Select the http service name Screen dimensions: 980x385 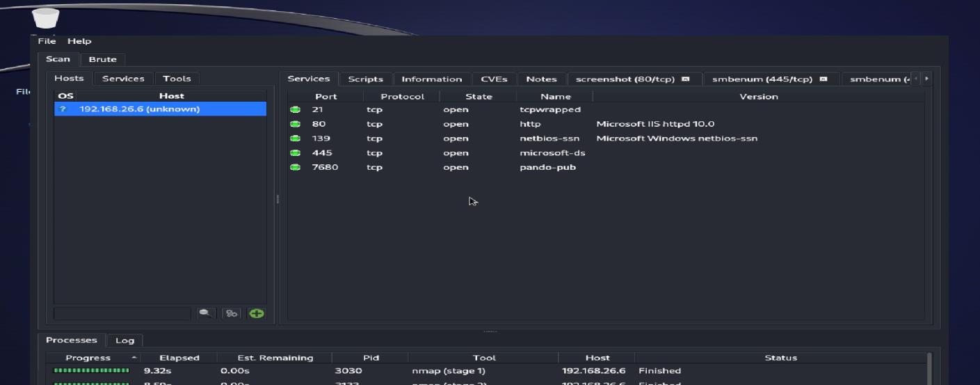point(530,124)
